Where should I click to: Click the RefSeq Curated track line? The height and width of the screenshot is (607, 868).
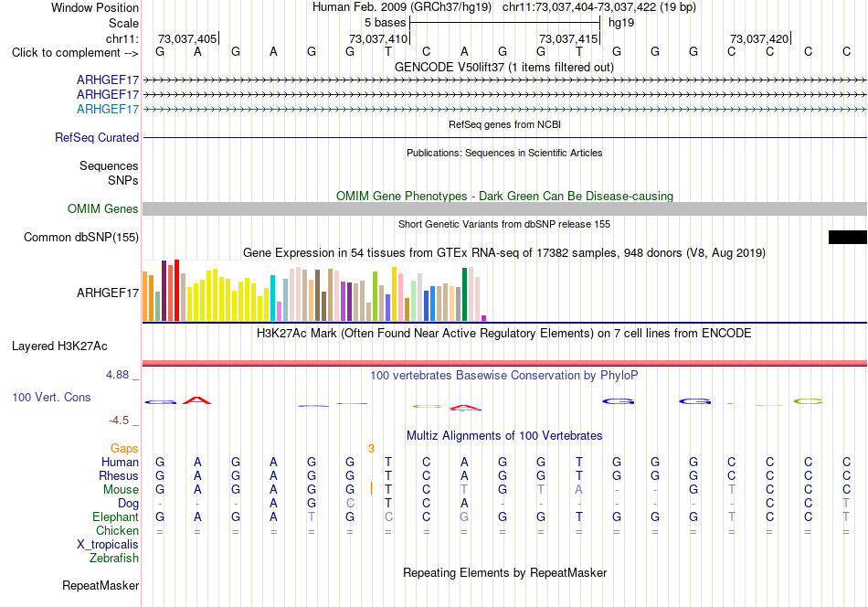pos(504,137)
